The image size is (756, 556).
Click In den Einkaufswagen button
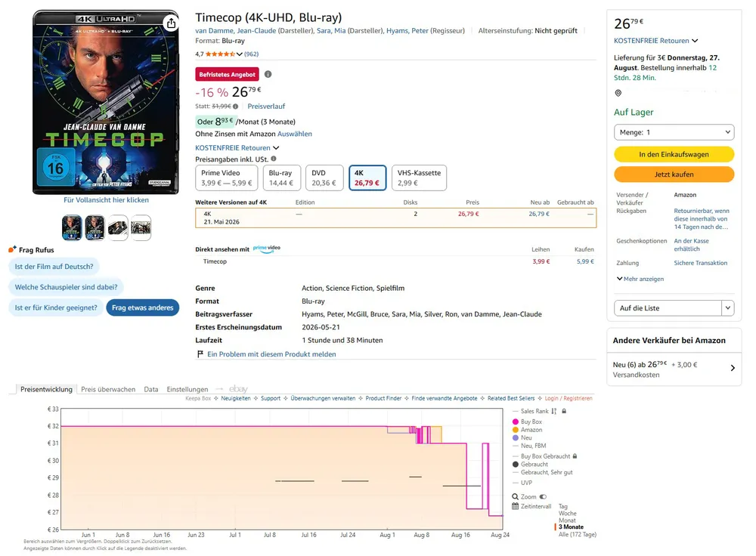pos(674,154)
